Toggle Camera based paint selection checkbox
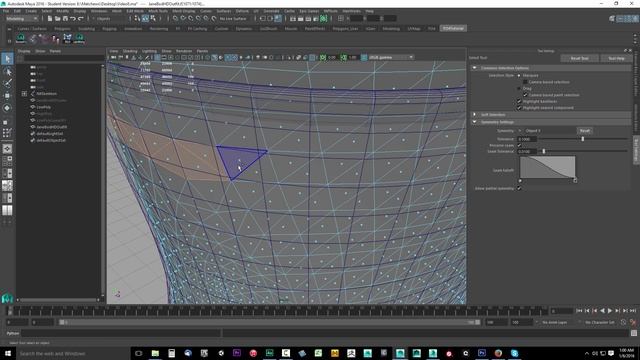 (525, 95)
